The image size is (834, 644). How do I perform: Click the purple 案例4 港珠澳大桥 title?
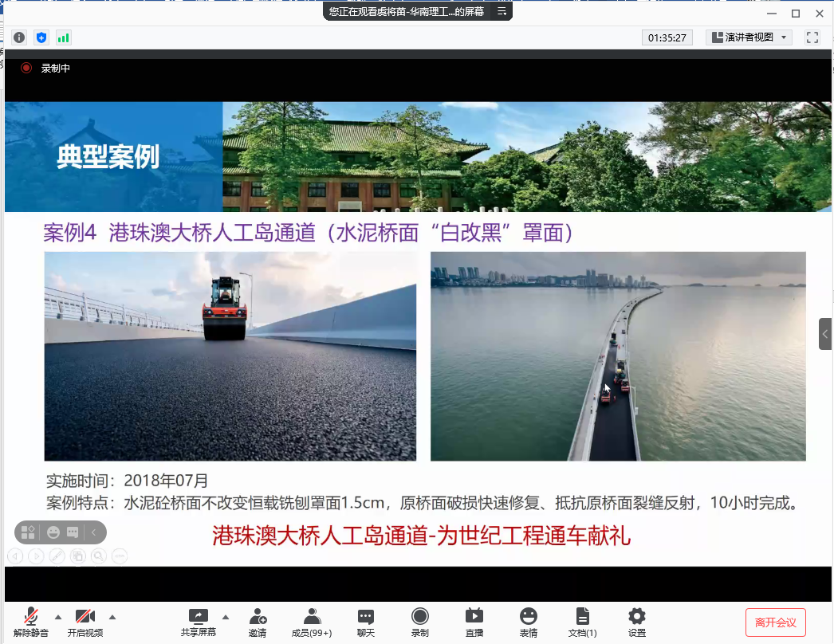click(308, 233)
